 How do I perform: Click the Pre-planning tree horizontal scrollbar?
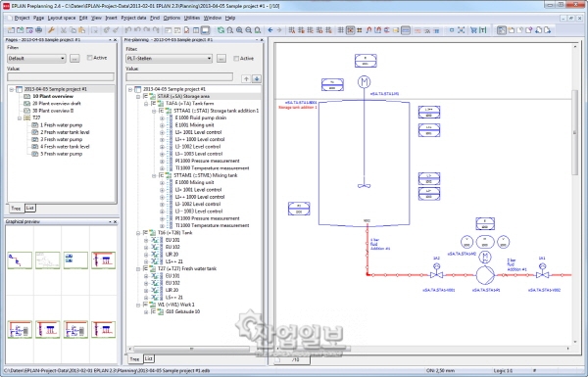(x=191, y=349)
